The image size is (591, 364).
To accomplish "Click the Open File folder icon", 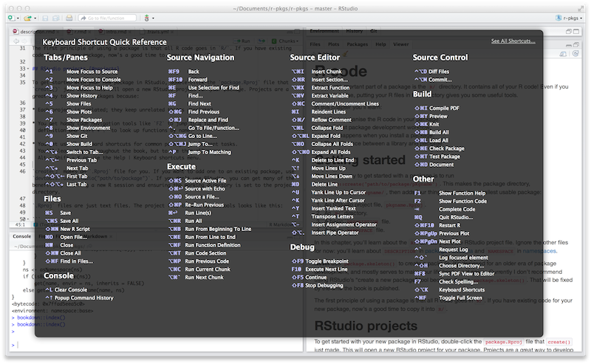I will click(x=28, y=20).
